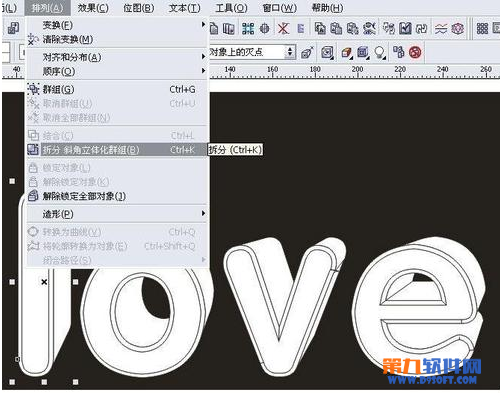The width and height of the screenshot is (500, 393).
Task: Expand the 对齐和分布(A) submenu
Action: 117,57
